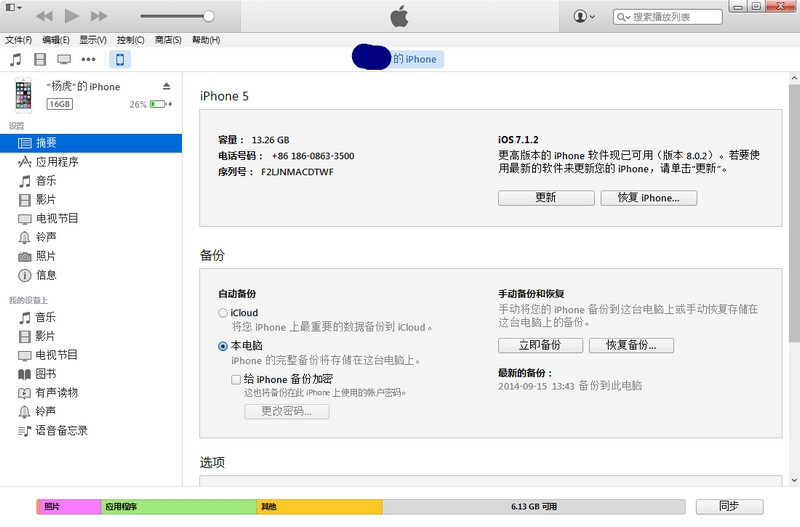Select the iPhone device icon in toolbar
800x527 pixels.
pyautogui.click(x=120, y=59)
